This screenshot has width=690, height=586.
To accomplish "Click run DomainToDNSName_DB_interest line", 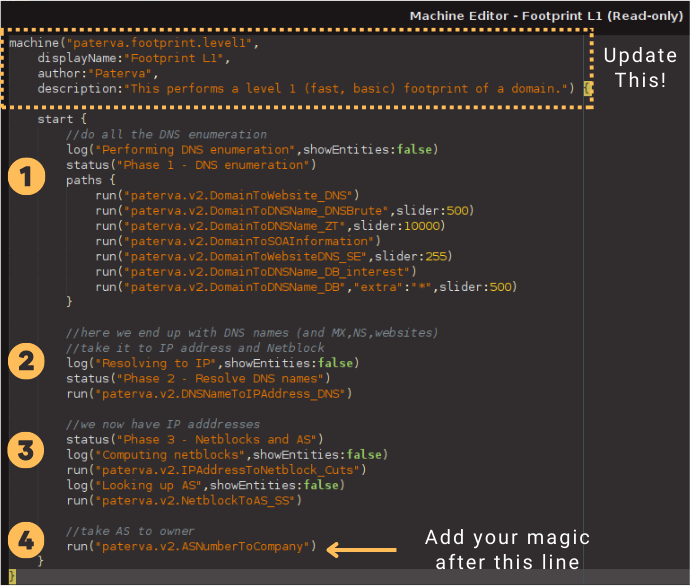I will [x=256, y=272].
